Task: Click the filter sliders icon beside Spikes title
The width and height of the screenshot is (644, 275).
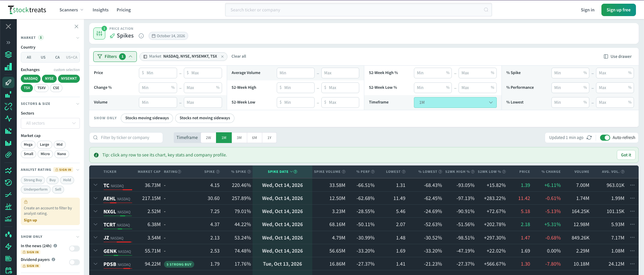Action: (99, 33)
